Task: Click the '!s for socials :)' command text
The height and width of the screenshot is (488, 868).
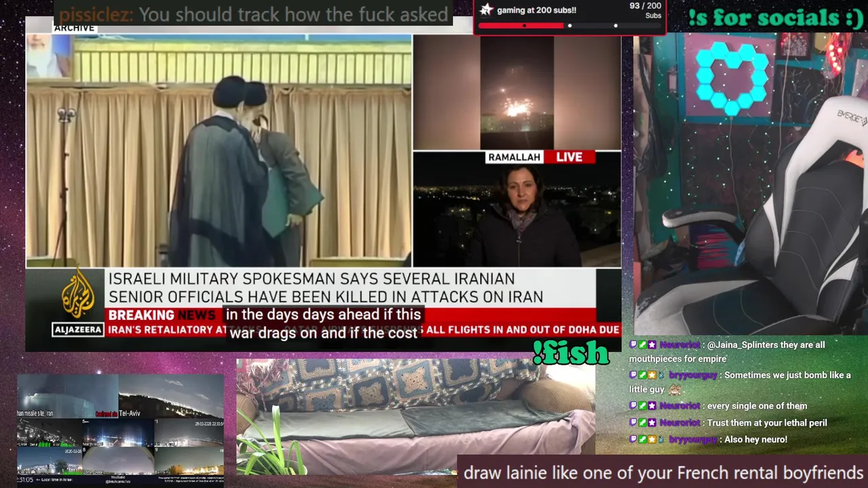Action: pos(776,18)
